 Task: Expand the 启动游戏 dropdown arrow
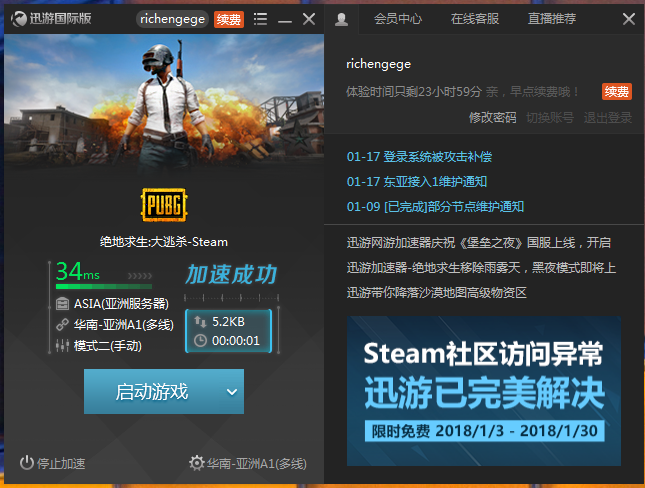(232, 392)
